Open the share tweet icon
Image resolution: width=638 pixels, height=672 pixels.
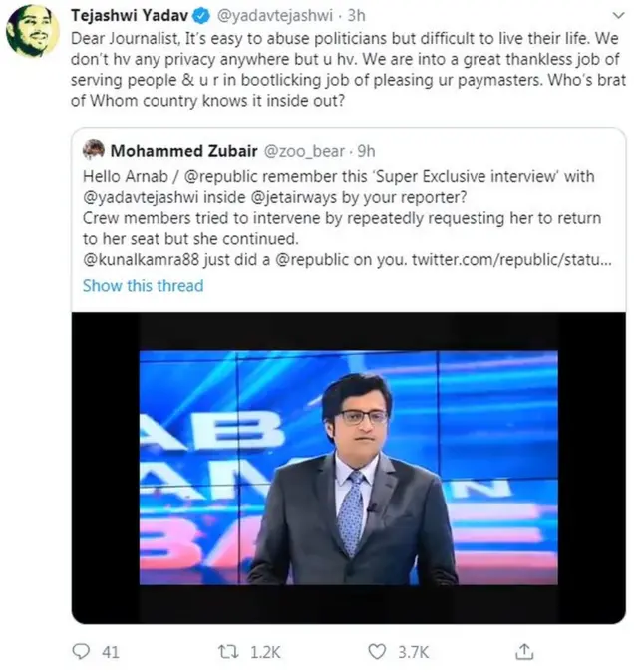click(523, 652)
